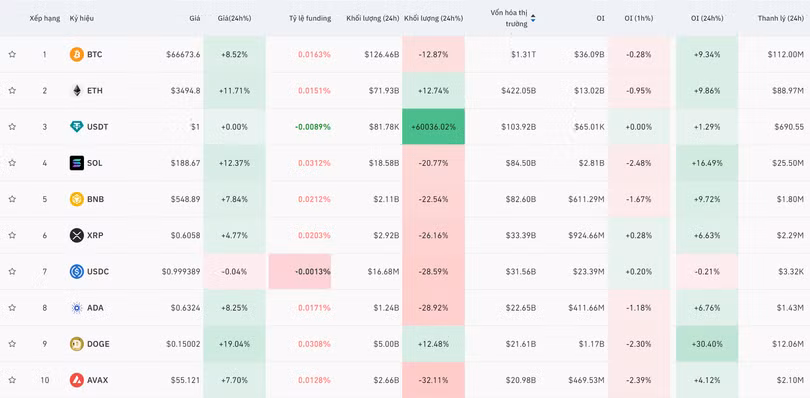Image resolution: width=810 pixels, height=398 pixels.
Task: Open the AVAX symbol link
Action: tap(98, 380)
